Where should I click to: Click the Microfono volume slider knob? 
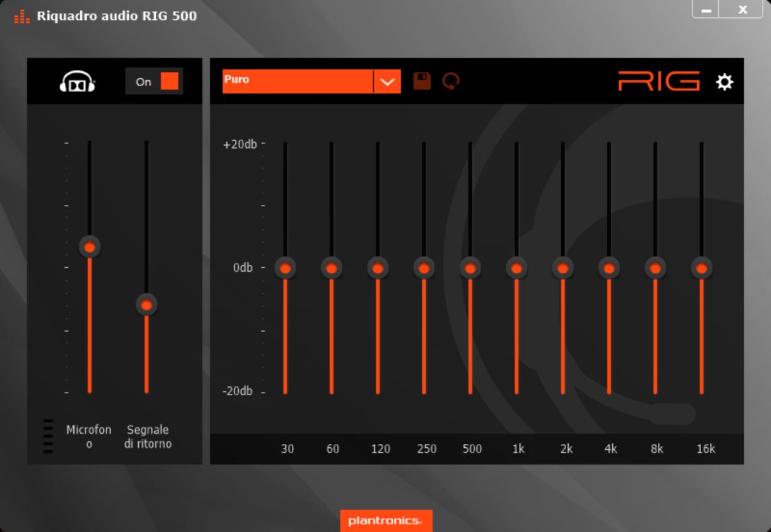[90, 247]
